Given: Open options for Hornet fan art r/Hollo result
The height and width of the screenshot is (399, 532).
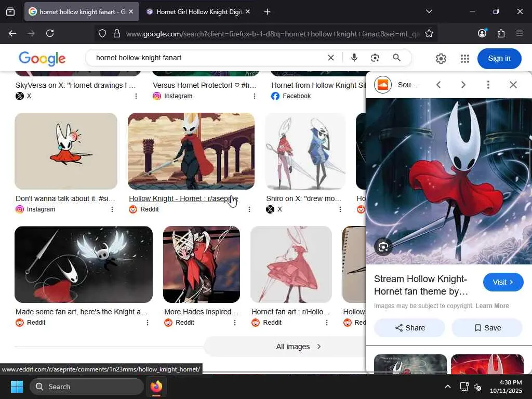Looking at the screenshot, I should 327,323.
